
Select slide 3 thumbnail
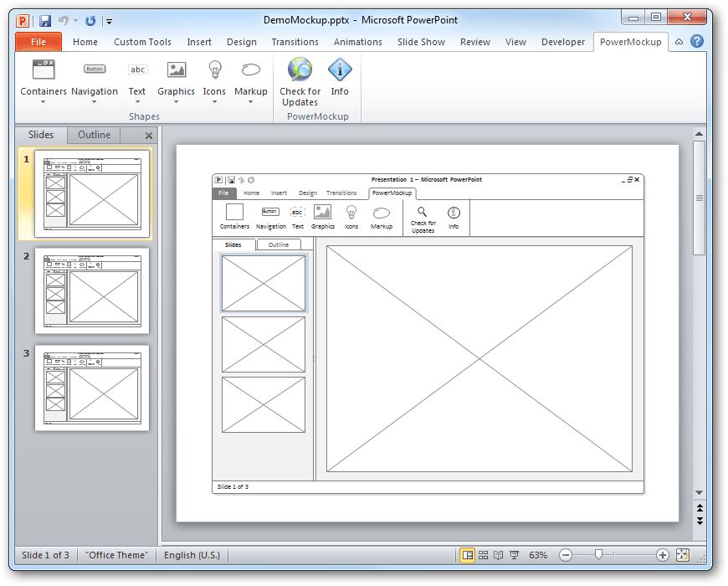[93, 388]
